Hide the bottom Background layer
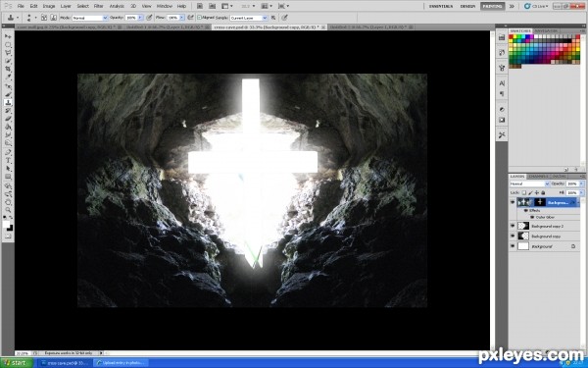 coord(513,246)
